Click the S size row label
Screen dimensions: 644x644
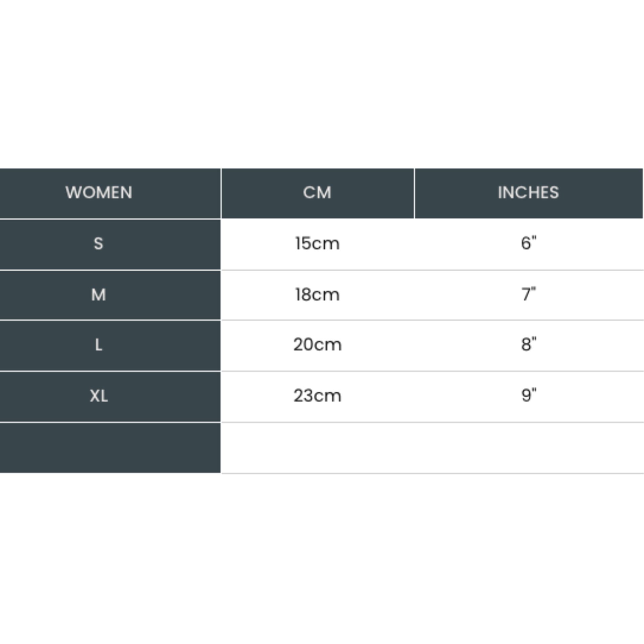coord(98,244)
